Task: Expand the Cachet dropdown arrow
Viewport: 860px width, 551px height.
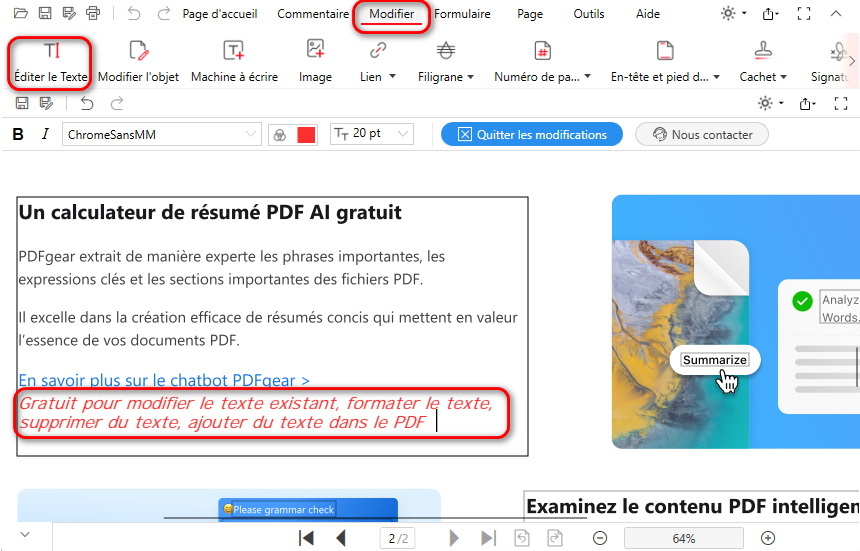Action: (783, 77)
